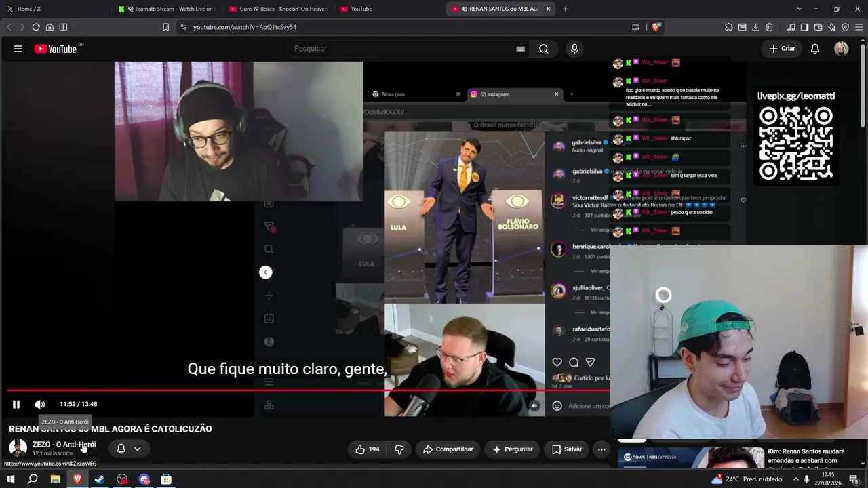Open the YouTube account avatar menu
Screen dimensions: 868x488
(x=842, y=49)
